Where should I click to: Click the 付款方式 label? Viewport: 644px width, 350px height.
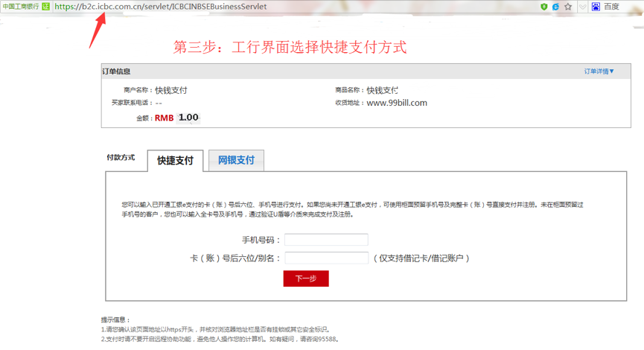click(121, 157)
